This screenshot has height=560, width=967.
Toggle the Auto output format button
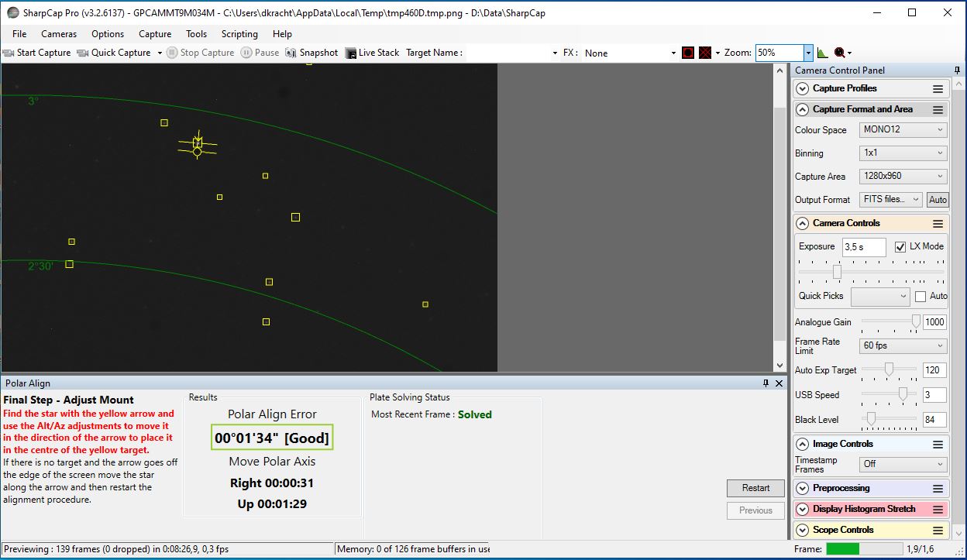pyautogui.click(x=938, y=200)
